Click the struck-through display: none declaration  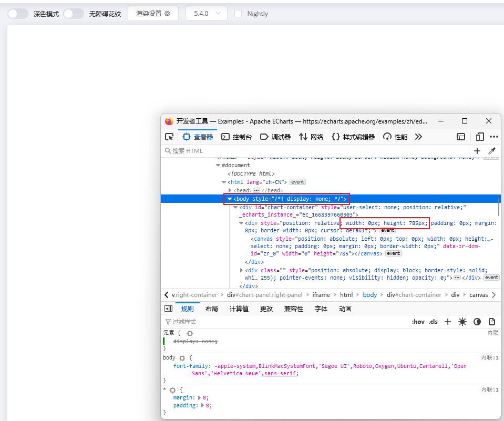(x=196, y=341)
